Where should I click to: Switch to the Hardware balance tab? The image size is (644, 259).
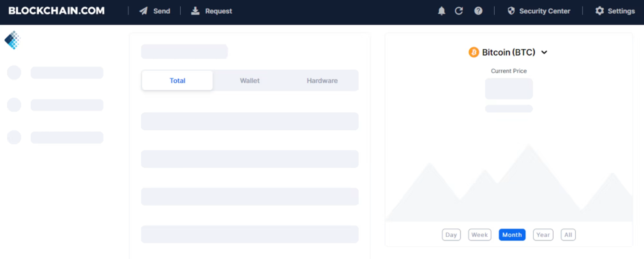coord(322,80)
